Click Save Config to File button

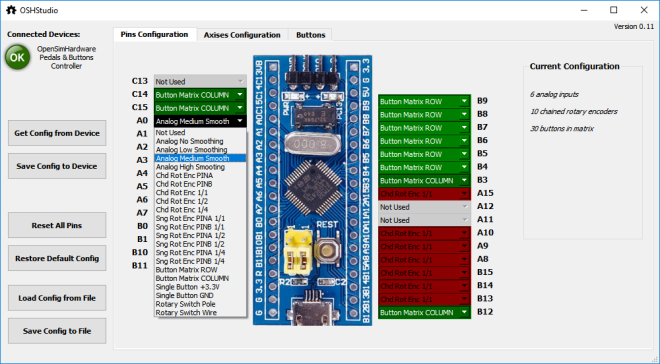57,331
